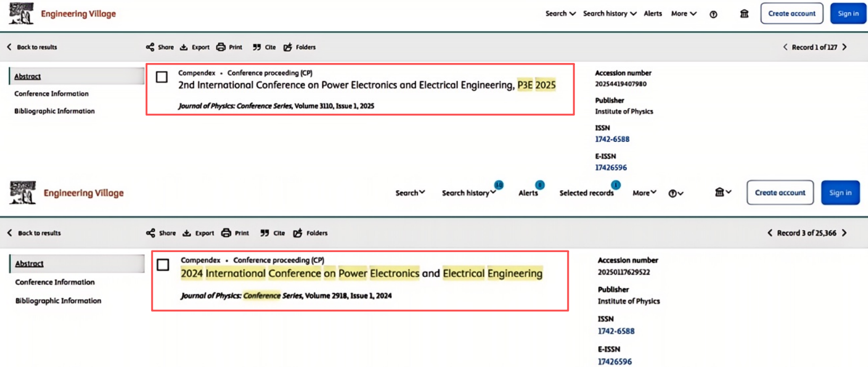Expand More dropdown in top header
This screenshot has width=868, height=367.
684,14
